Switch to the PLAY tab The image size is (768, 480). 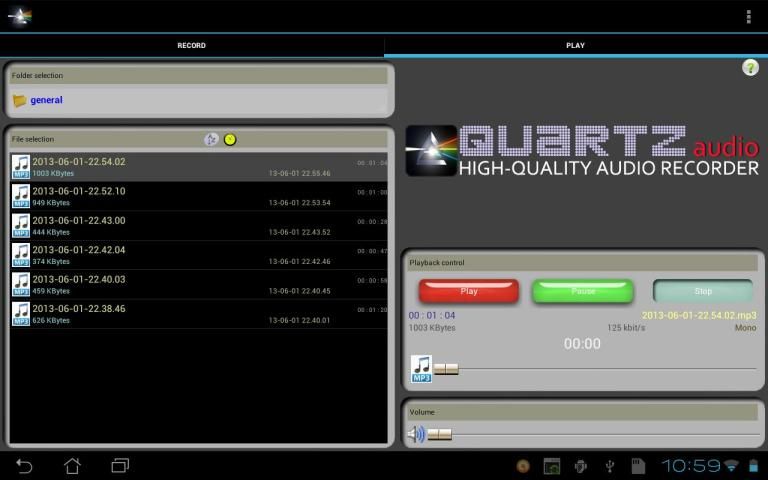coord(575,45)
